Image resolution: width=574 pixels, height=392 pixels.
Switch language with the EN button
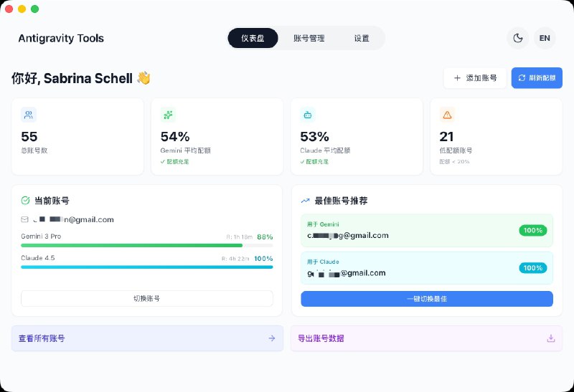coord(545,38)
